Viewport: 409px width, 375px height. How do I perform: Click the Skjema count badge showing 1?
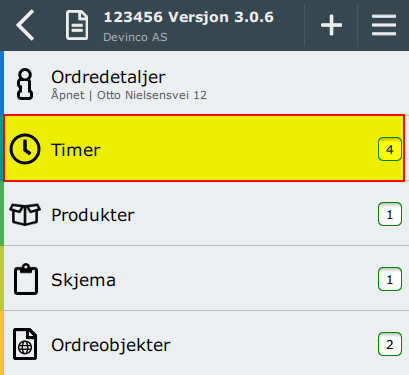(390, 279)
